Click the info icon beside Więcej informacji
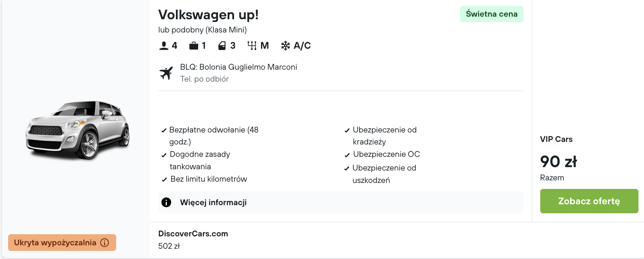This screenshot has width=644, height=259. click(x=166, y=202)
